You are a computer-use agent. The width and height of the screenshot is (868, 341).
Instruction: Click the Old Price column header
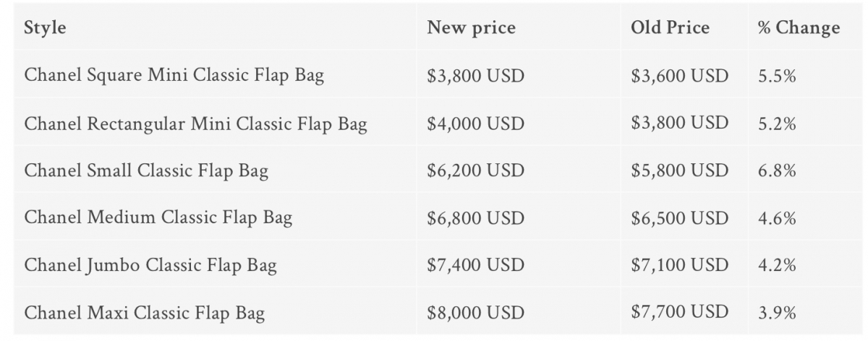[670, 28]
